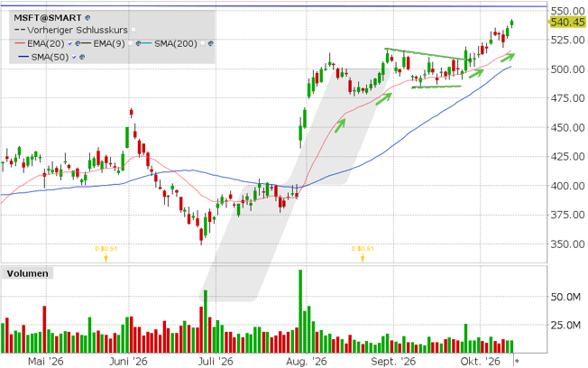Click the last green candlestick in October
The image size is (588, 368).
point(511,23)
